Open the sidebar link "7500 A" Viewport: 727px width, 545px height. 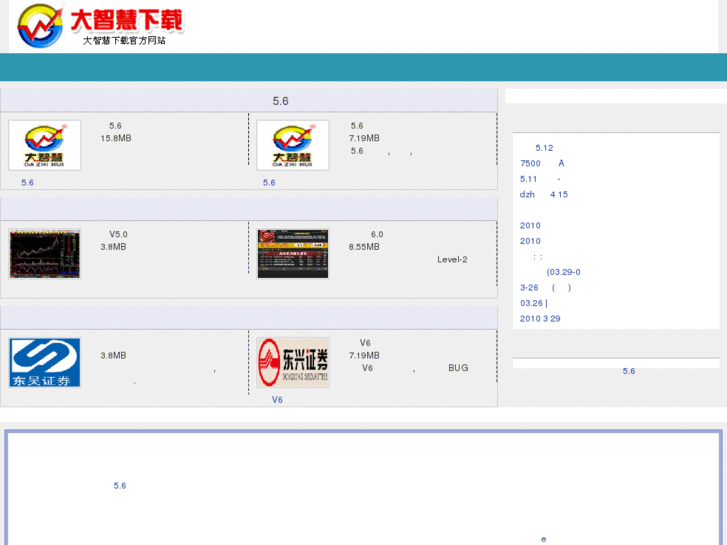click(x=542, y=163)
